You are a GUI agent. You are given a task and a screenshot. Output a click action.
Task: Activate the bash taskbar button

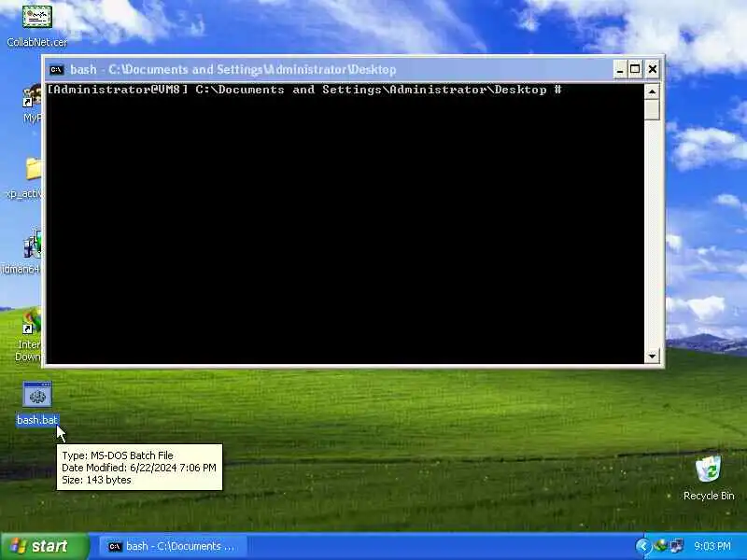(x=173, y=546)
